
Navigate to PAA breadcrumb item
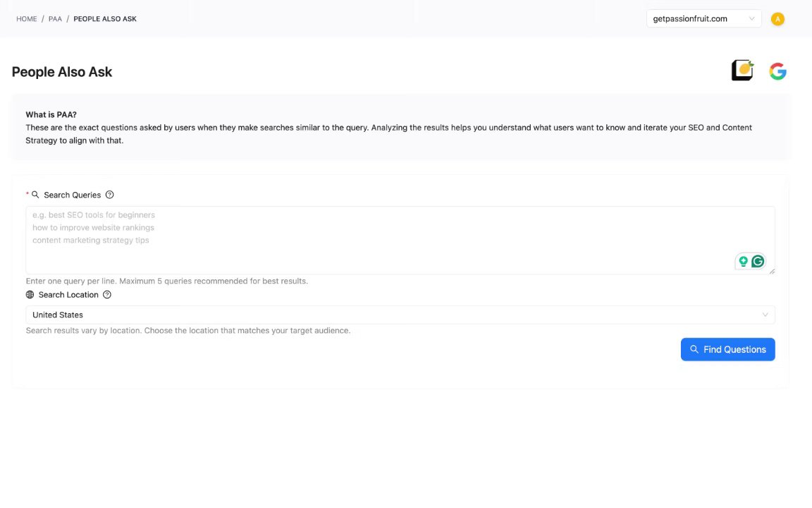(x=55, y=19)
